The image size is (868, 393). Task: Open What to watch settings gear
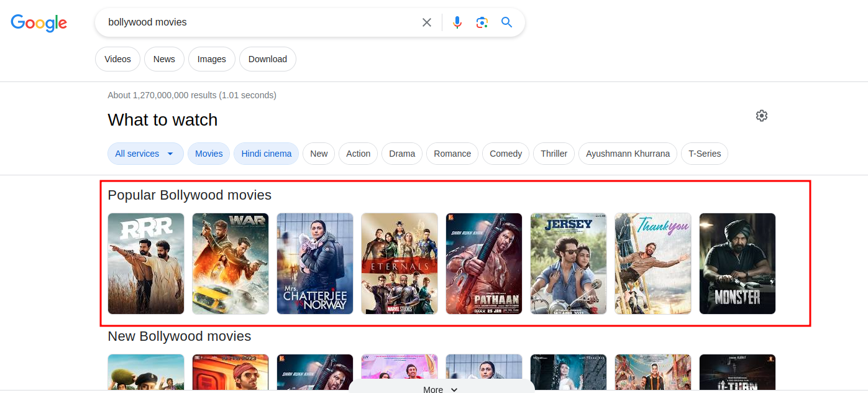pyautogui.click(x=762, y=116)
